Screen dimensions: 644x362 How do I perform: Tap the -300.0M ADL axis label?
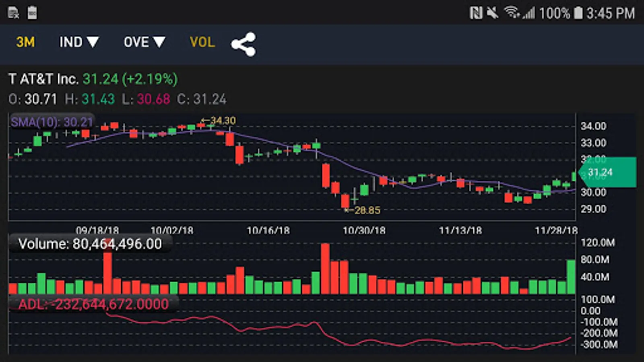click(x=599, y=344)
